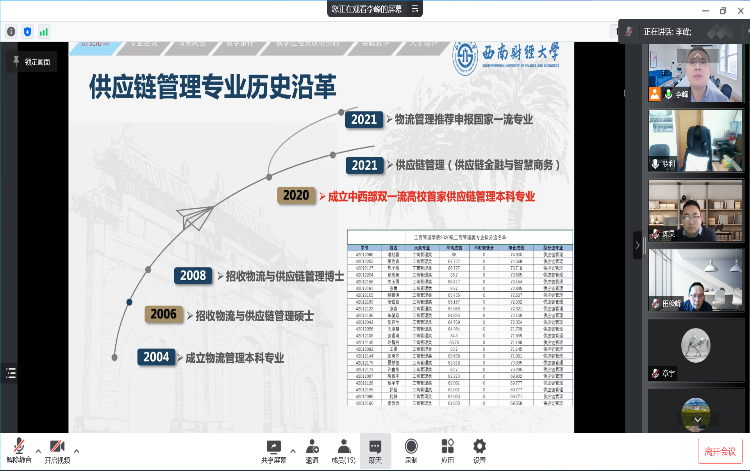The height and width of the screenshot is (471, 750).
Task: Click the 2020 milestone on the slide
Action: coord(296,196)
